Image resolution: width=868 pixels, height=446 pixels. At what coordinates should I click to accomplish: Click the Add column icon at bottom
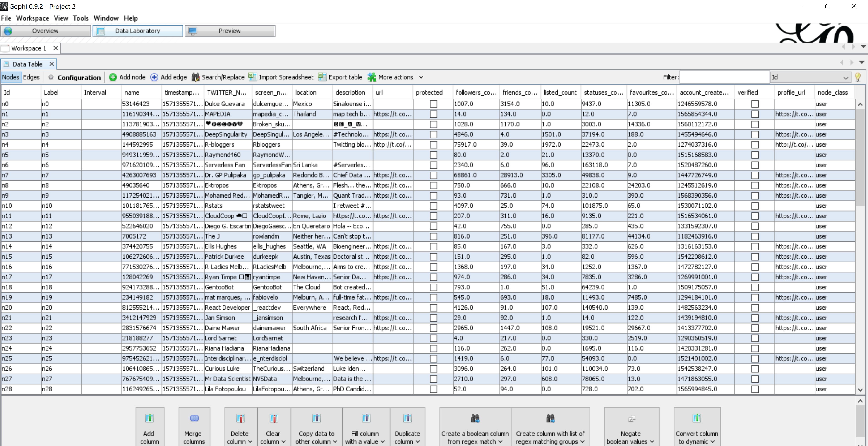click(149, 418)
